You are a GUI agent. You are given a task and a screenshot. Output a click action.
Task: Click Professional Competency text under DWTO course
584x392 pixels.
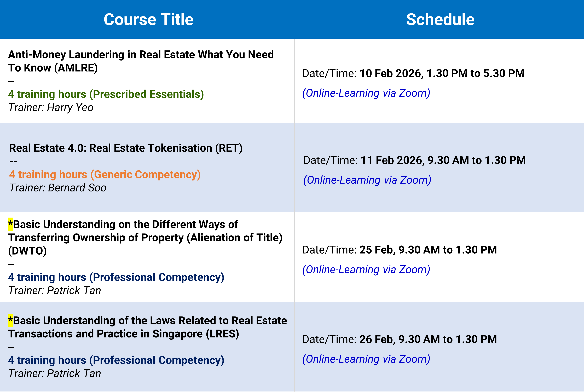tap(116, 277)
